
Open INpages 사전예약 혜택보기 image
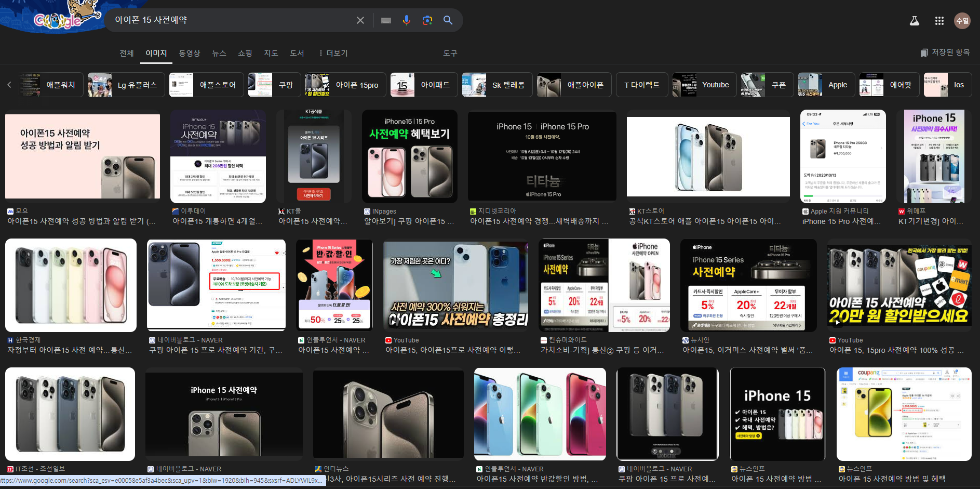(x=410, y=156)
